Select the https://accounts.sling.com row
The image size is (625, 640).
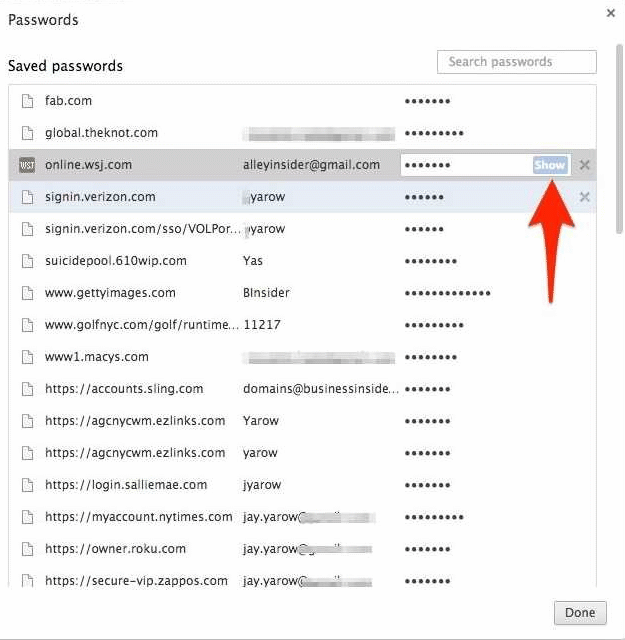click(124, 389)
